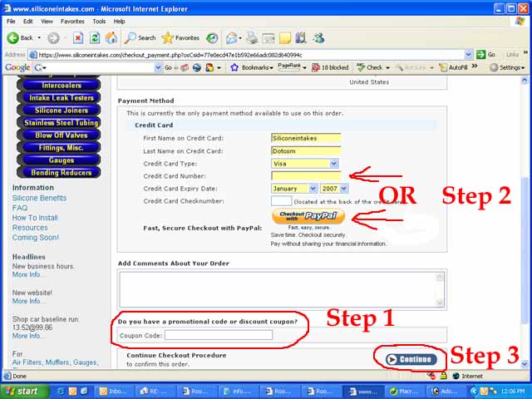Screen dimensions: 532x399
Task: Focus Credit Card Checknumber field
Action: click(281, 201)
